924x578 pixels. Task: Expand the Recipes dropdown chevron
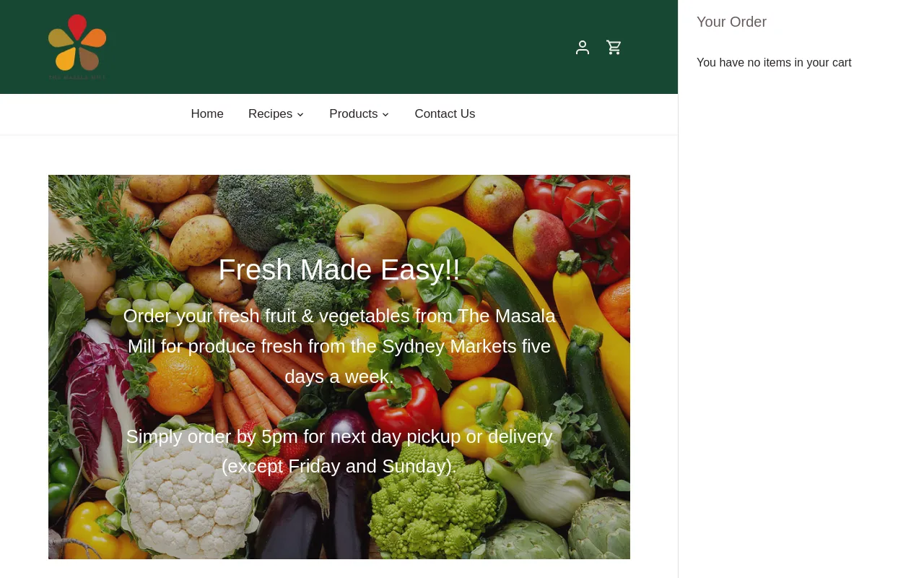pyautogui.click(x=300, y=115)
